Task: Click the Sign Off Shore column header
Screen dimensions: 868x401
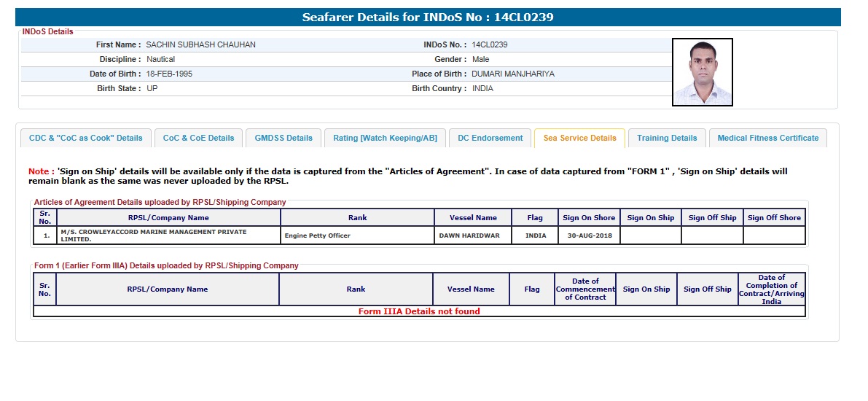Action: click(x=773, y=217)
